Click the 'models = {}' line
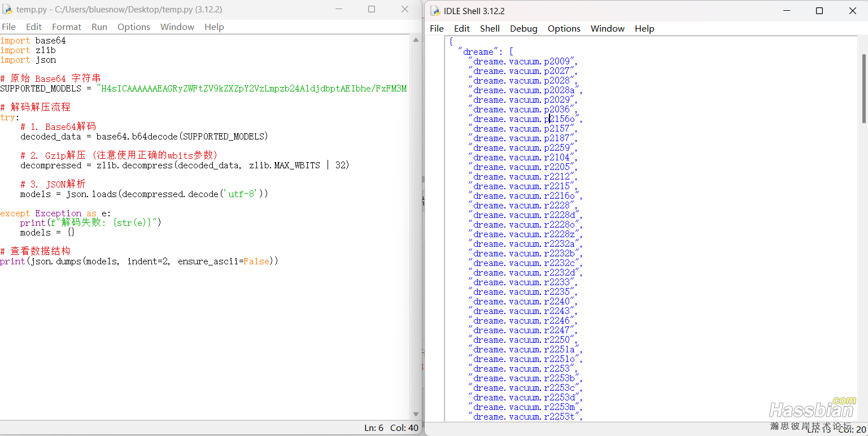868x436 pixels. coord(47,233)
